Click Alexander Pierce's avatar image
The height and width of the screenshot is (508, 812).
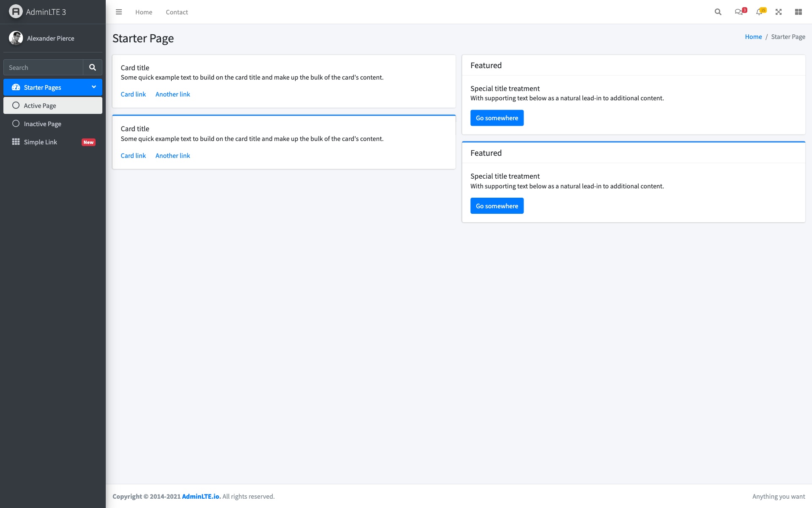pos(16,38)
